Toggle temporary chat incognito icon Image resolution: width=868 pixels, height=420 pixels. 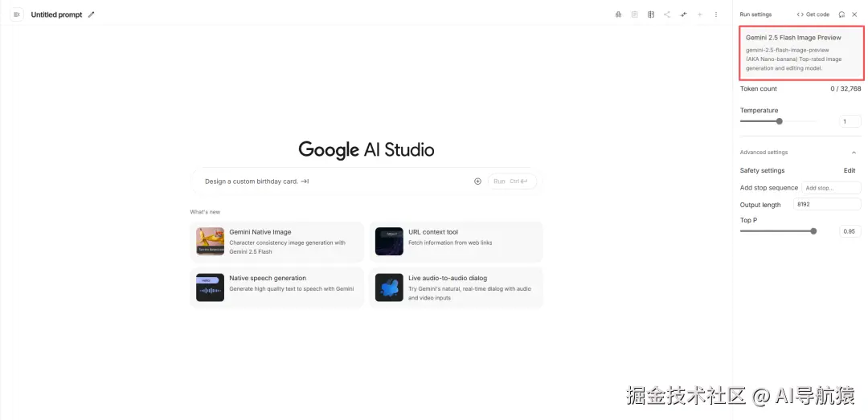pos(618,14)
